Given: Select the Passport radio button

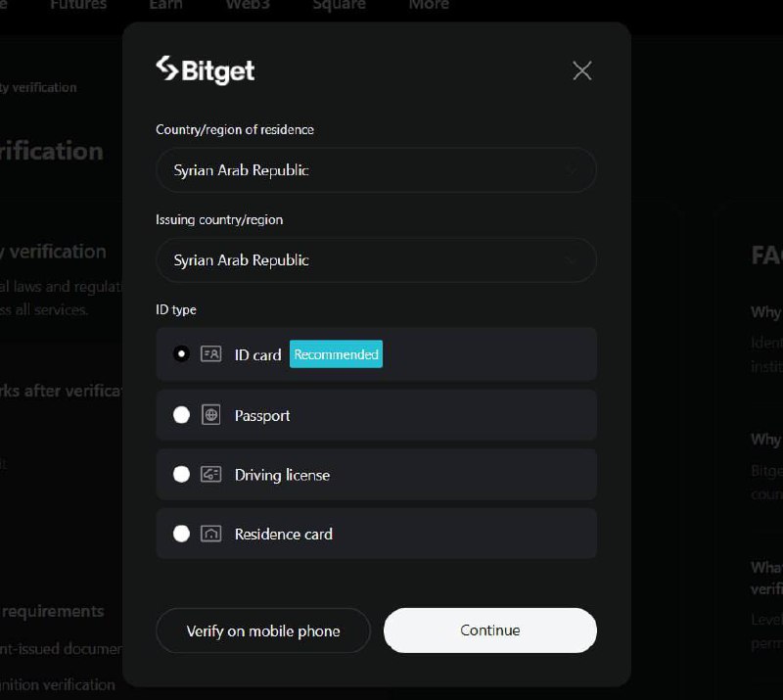Looking at the screenshot, I should point(181,415).
